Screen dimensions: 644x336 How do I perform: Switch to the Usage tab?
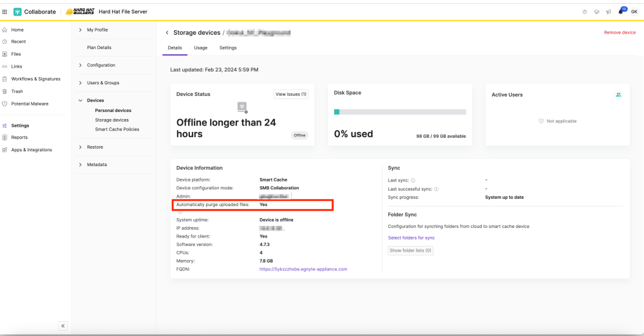click(201, 48)
